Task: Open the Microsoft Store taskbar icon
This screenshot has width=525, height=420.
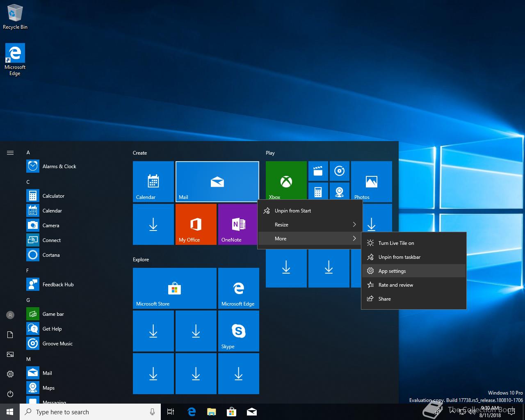Action: pyautogui.click(x=232, y=412)
